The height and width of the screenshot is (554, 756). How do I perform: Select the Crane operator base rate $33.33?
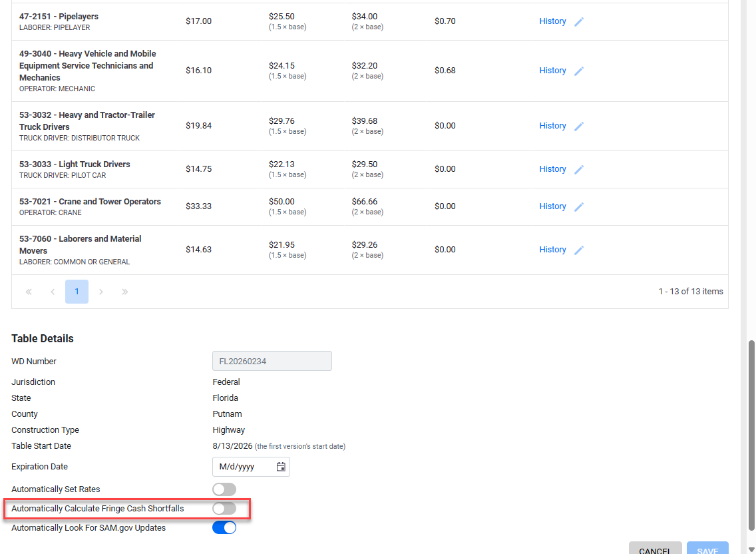click(198, 206)
